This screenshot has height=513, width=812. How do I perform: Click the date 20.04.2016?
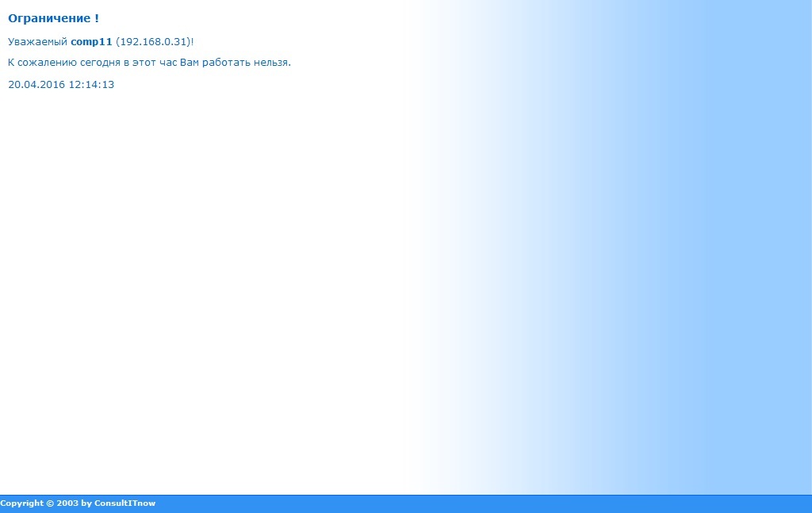point(36,85)
